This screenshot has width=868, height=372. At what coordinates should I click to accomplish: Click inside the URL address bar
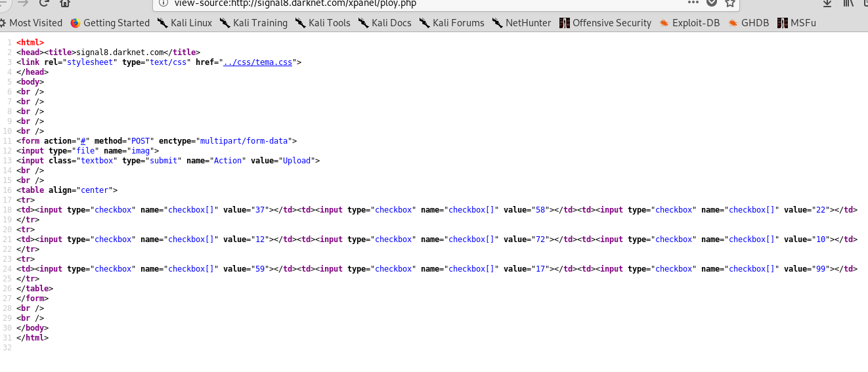click(420, 3)
